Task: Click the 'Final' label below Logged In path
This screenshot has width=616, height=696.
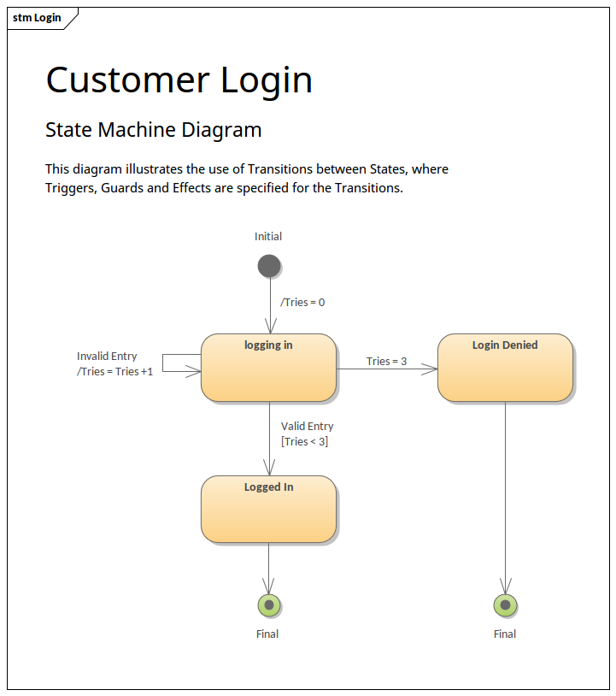Action: pyautogui.click(x=267, y=634)
